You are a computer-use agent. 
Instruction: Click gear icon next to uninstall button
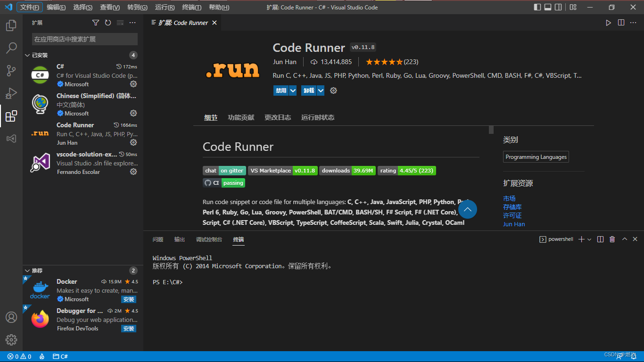pos(334,90)
